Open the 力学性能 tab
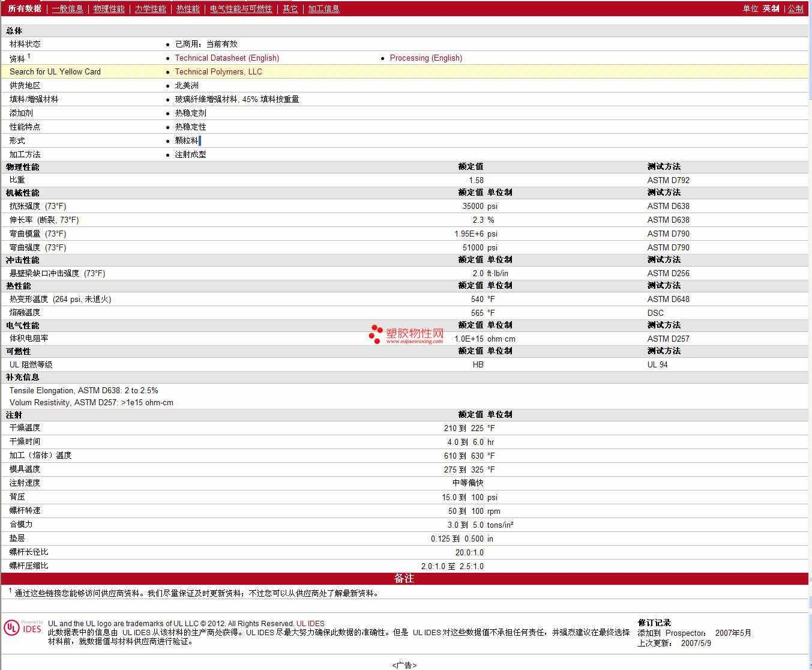Viewport: 812px width, 670px height. click(x=150, y=8)
